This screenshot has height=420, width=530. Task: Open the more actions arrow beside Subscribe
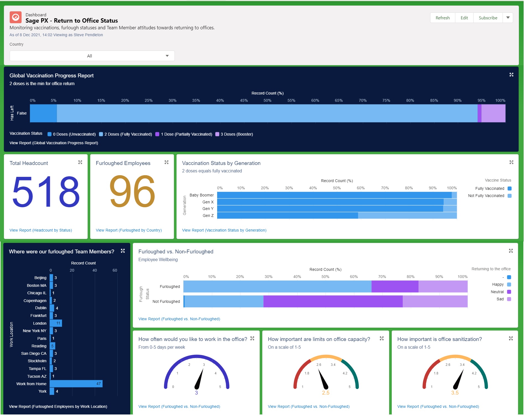[508, 18]
